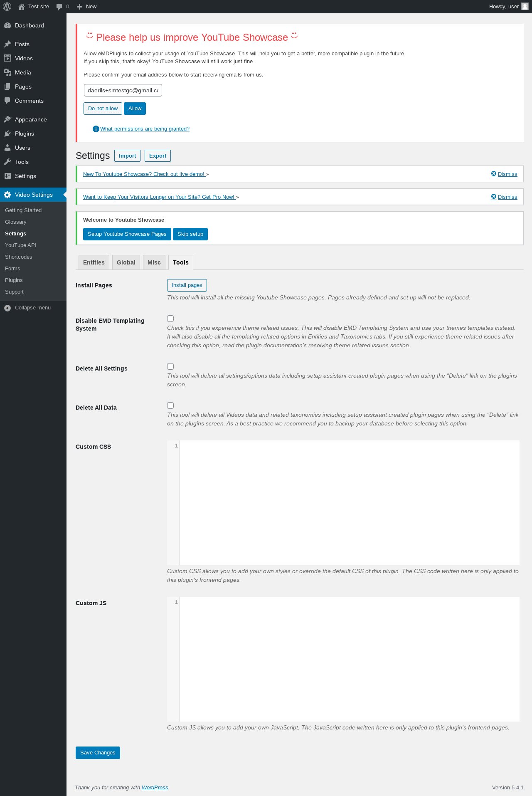This screenshot has width=532, height=796.
Task: Click the Install pages button
Action: click(187, 285)
